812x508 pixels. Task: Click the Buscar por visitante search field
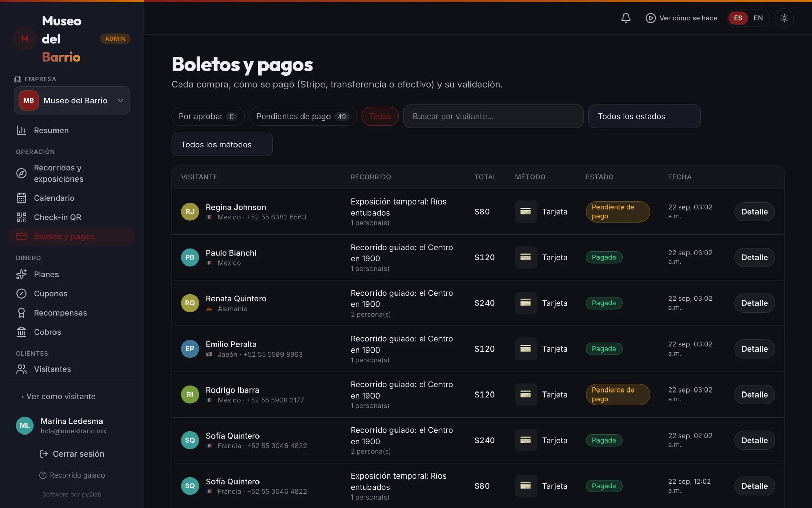(493, 117)
